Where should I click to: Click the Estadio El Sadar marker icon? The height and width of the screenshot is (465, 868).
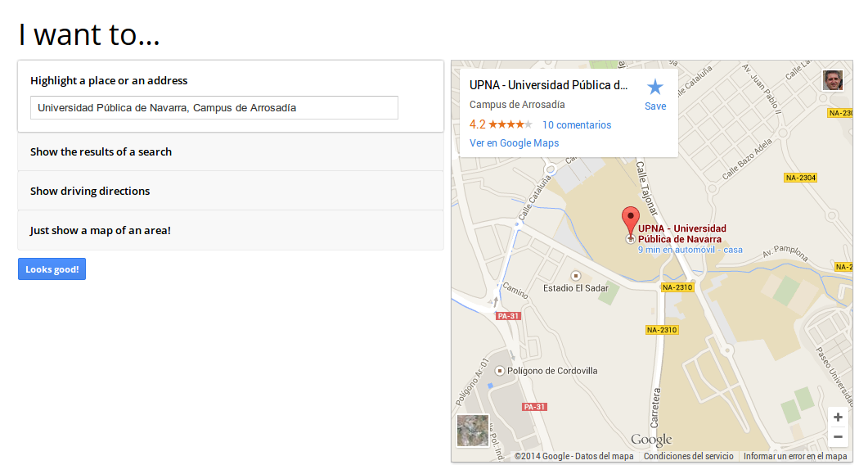coord(576,275)
